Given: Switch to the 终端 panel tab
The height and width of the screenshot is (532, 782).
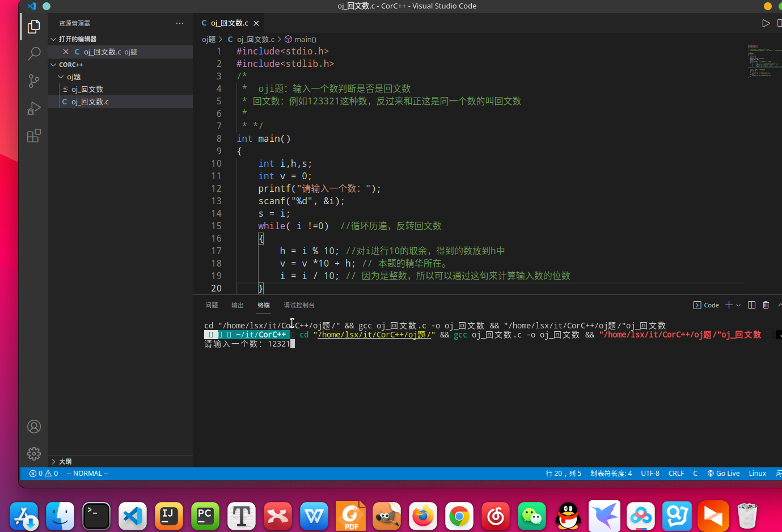Looking at the screenshot, I should 264,305.
